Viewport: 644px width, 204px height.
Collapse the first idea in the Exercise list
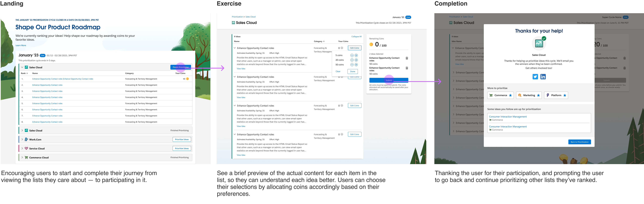[234, 48]
